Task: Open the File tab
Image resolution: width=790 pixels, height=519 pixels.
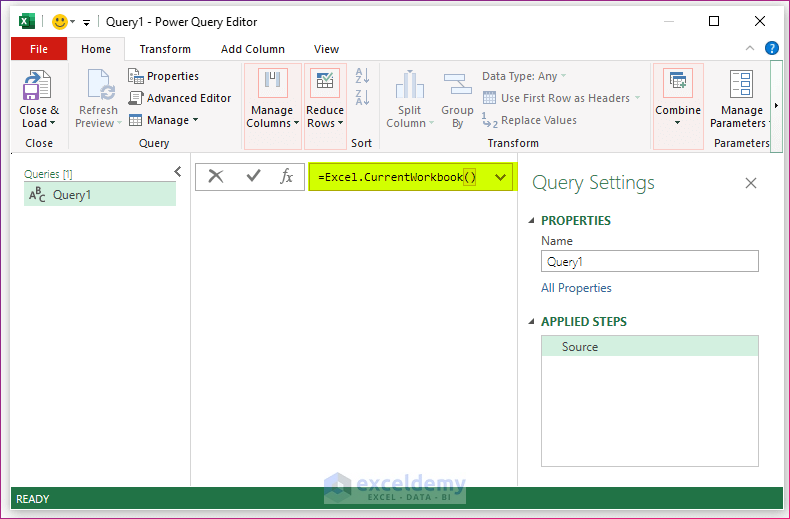Action: pos(39,49)
